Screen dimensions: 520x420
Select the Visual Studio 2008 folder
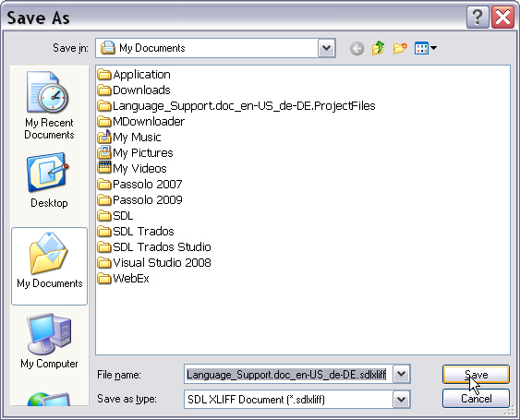point(154,262)
